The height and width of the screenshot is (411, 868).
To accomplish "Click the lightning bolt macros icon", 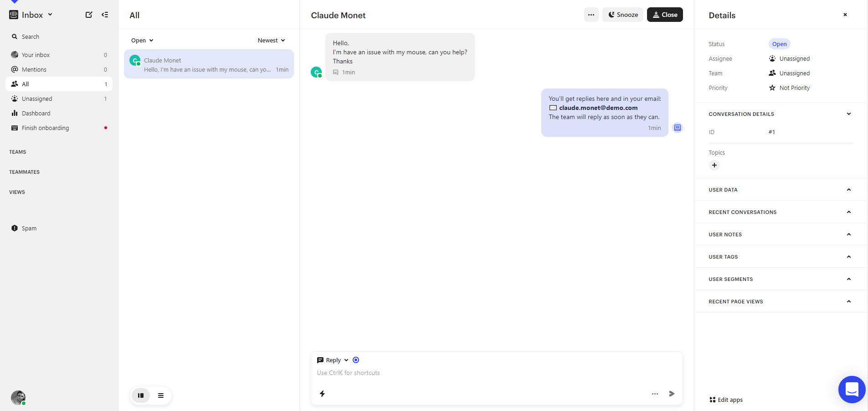I will coord(322,394).
